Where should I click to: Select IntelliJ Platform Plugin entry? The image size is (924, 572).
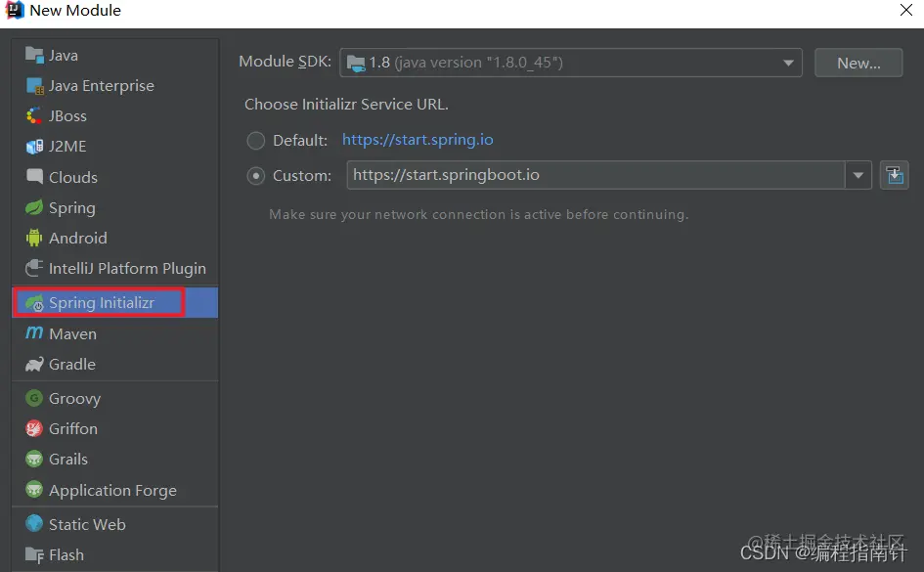(x=115, y=268)
